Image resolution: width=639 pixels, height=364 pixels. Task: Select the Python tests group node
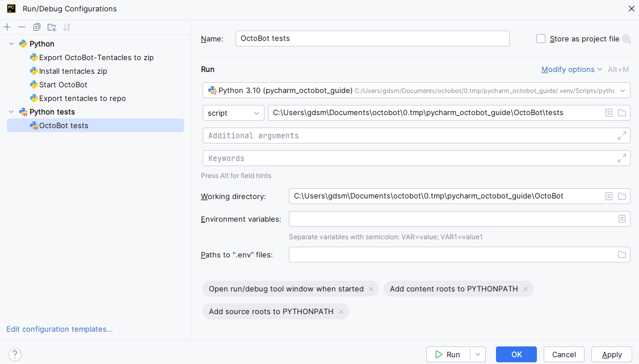[x=52, y=112]
